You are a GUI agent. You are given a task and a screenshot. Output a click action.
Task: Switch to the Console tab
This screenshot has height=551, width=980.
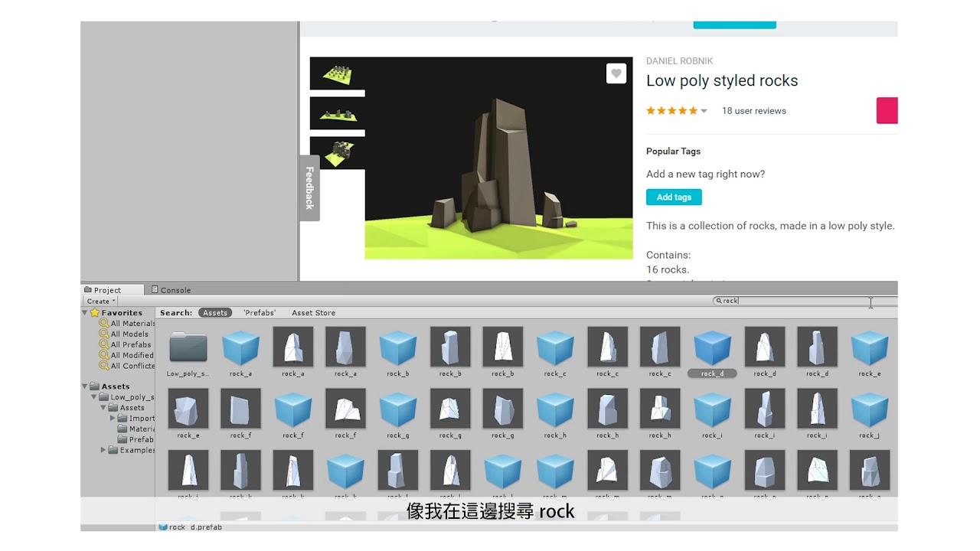tap(171, 290)
